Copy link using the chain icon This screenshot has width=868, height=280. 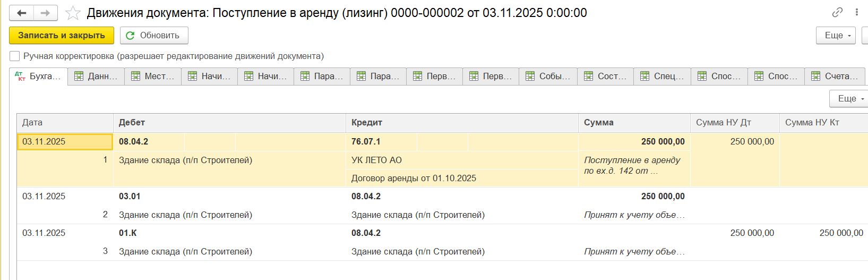pyautogui.click(x=837, y=12)
